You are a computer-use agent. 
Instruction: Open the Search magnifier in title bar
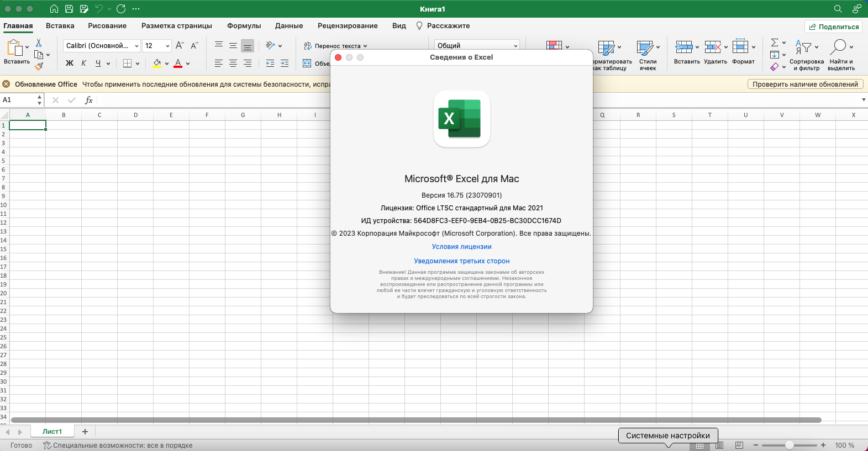(838, 9)
